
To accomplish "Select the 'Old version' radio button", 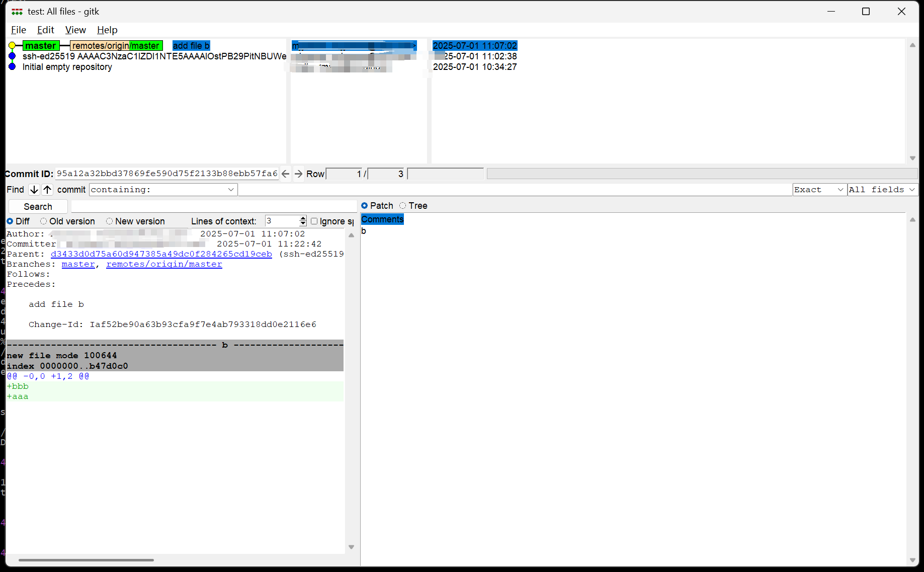I will (44, 221).
